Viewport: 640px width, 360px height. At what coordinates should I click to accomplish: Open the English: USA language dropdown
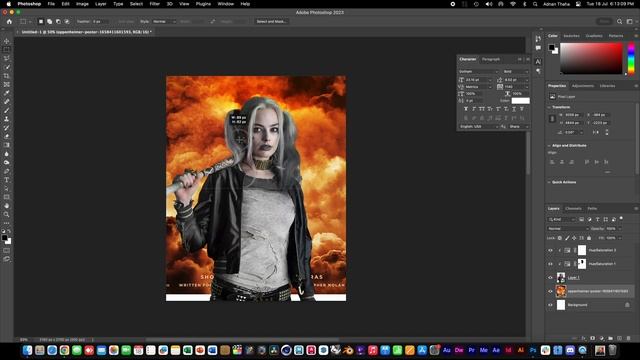coord(479,127)
